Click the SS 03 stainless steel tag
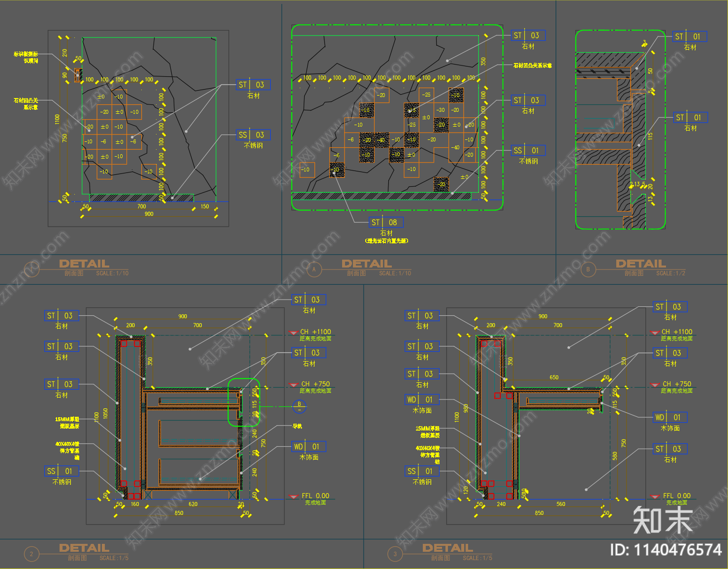 point(253,134)
